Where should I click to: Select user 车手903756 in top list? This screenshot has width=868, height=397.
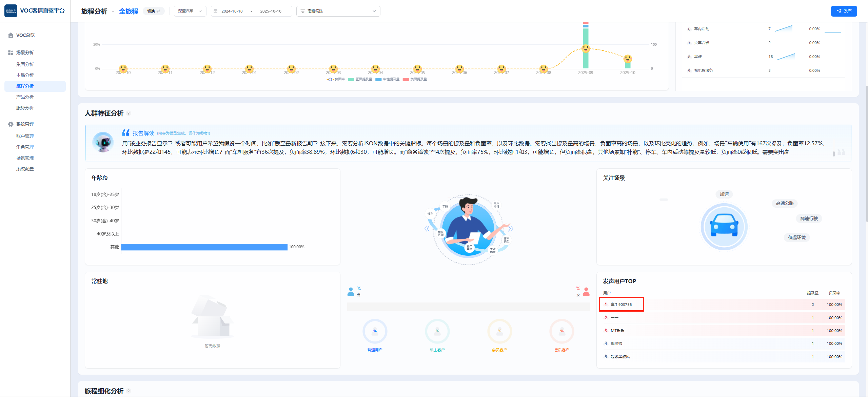coord(621,305)
